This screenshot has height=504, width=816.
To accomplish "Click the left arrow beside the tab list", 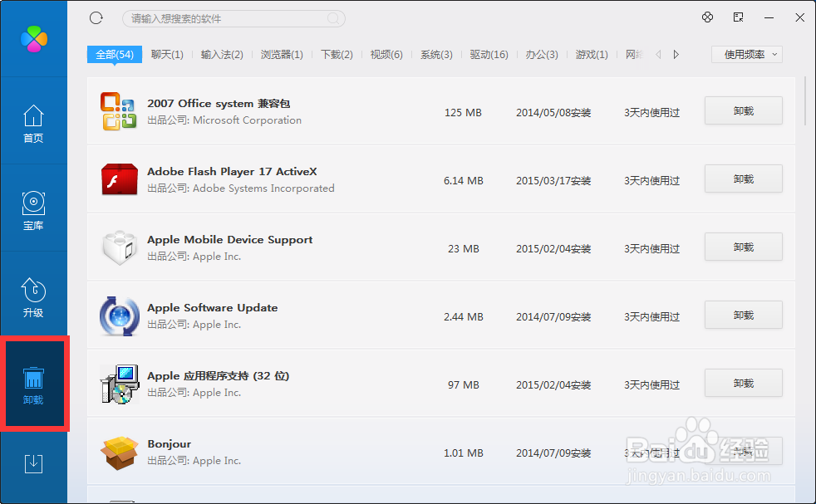I will point(657,54).
